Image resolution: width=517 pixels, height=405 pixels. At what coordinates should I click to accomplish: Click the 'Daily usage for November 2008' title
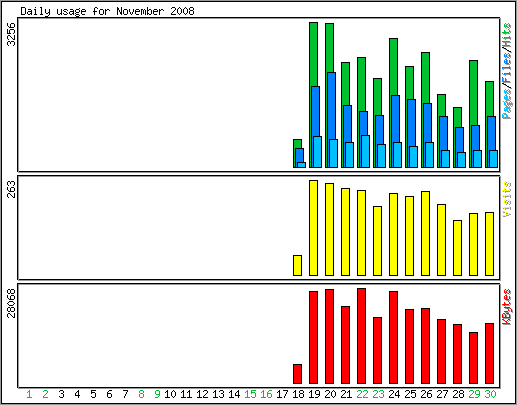pyautogui.click(x=107, y=11)
